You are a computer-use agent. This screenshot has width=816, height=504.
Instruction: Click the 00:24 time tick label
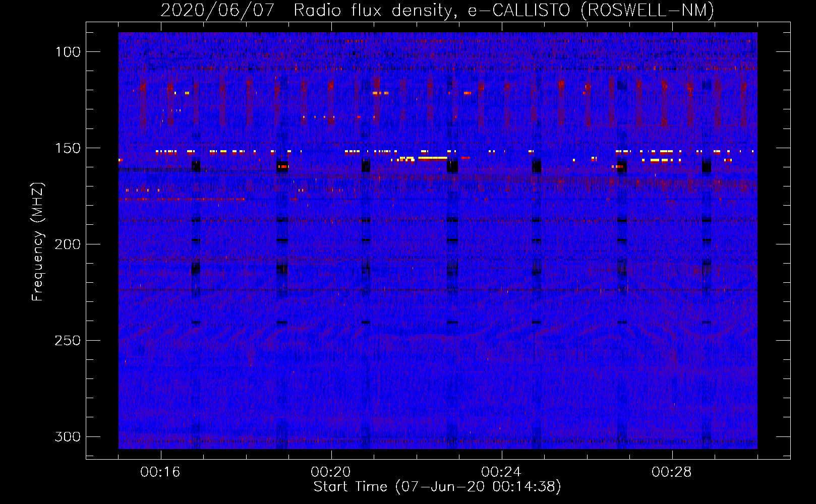(501, 472)
